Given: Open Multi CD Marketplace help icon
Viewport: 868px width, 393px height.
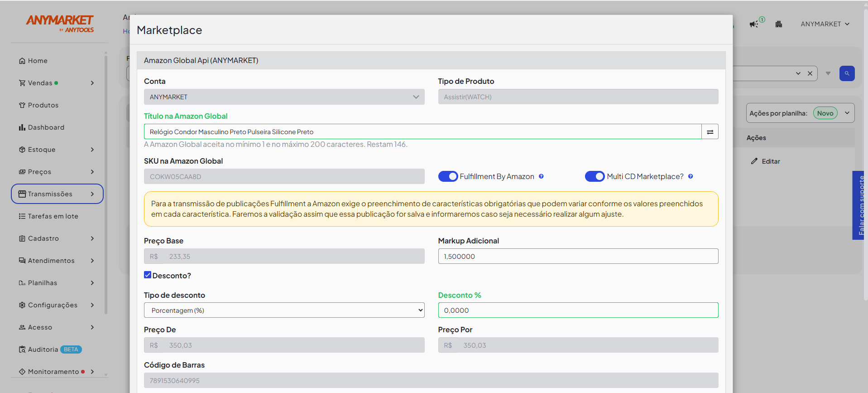Looking at the screenshot, I should pos(691,176).
